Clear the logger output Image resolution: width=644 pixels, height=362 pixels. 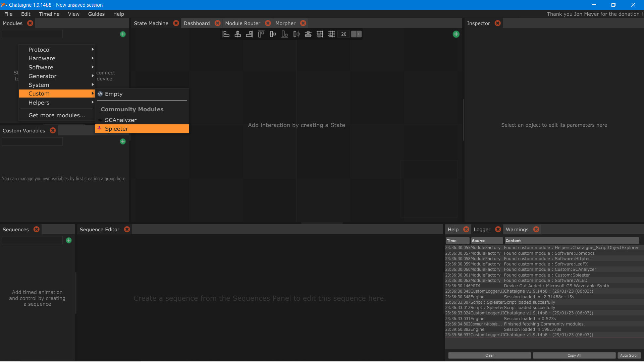[489, 355]
